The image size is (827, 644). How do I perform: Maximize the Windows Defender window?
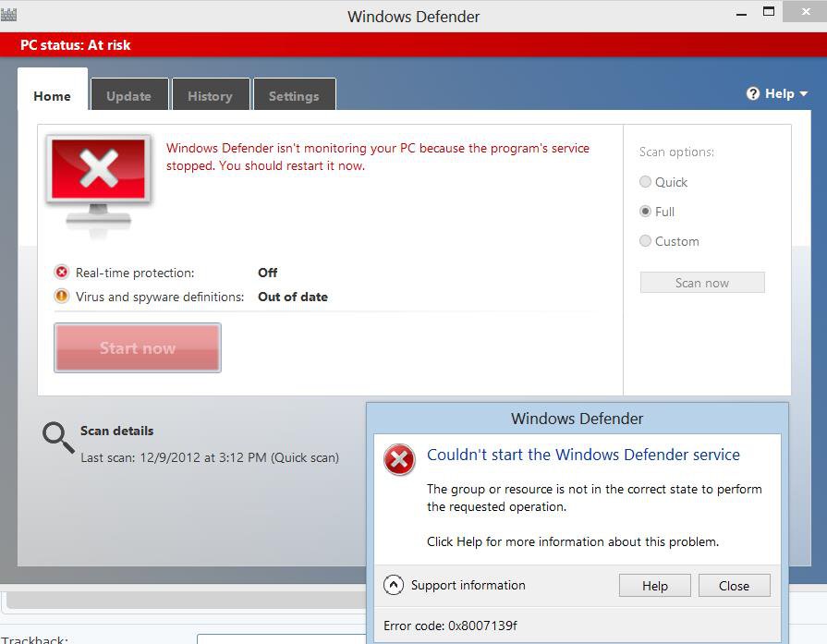[769, 12]
